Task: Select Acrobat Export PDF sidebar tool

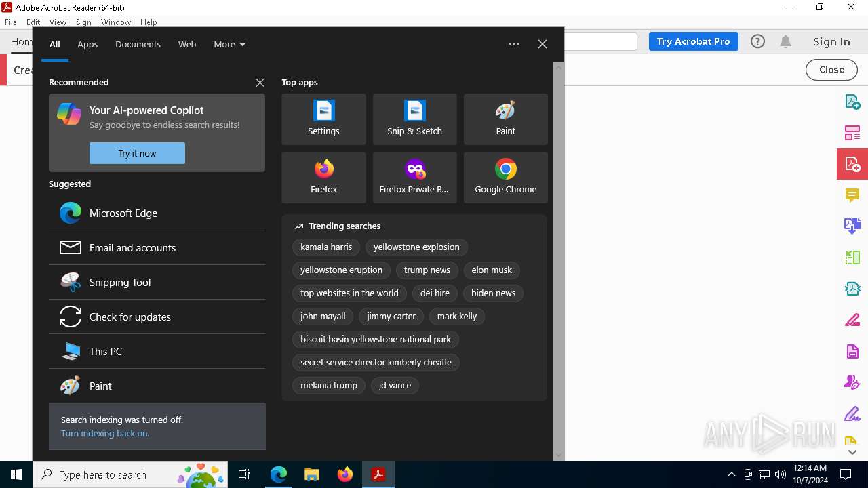Action: point(852,102)
